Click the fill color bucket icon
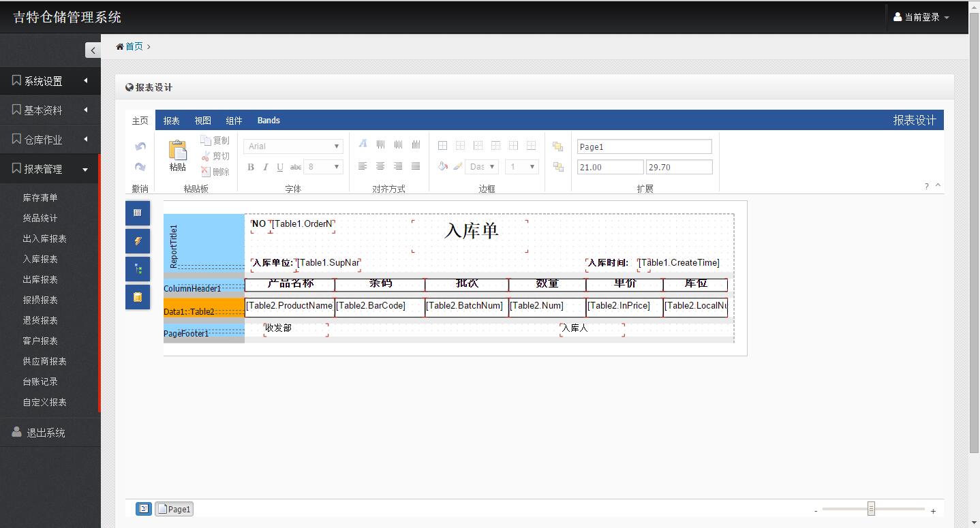 443,166
